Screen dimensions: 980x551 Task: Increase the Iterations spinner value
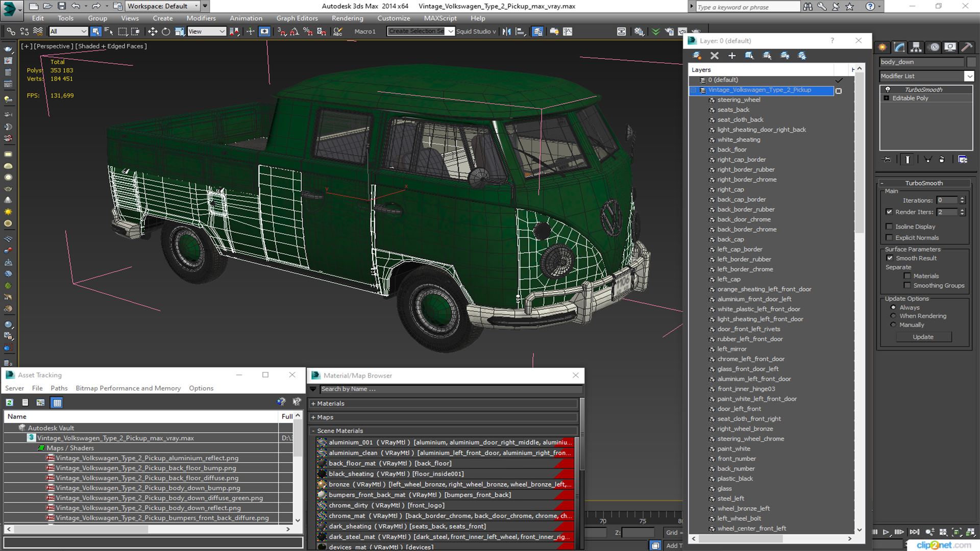click(962, 198)
